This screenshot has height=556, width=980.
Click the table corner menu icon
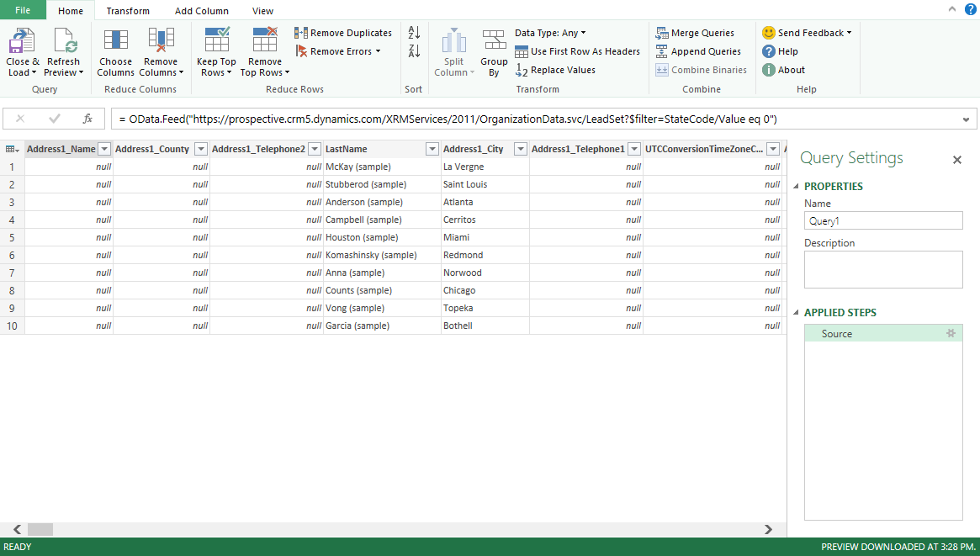(x=13, y=149)
